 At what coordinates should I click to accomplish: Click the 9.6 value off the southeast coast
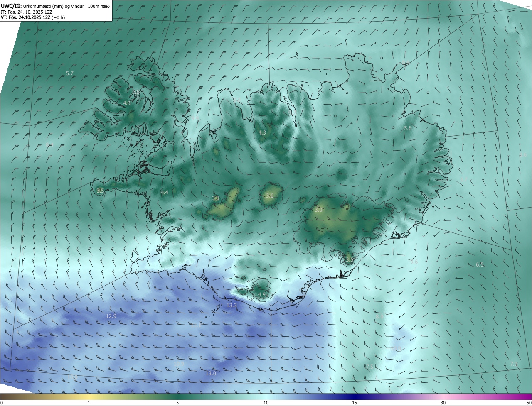(x=414, y=262)
